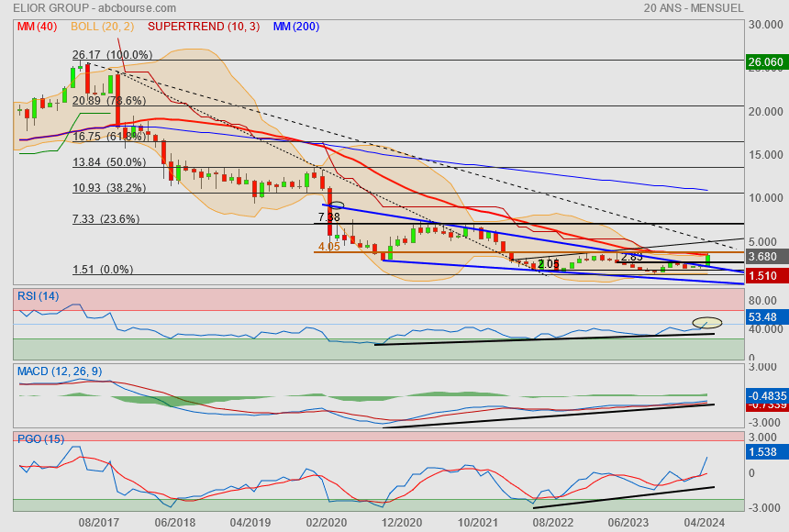This screenshot has height=532, width=789.
Task: Select the RSI (14) panel label
Action: [39, 295]
